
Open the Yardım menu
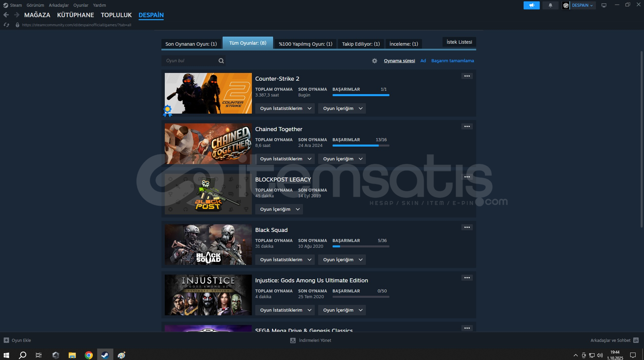click(100, 5)
